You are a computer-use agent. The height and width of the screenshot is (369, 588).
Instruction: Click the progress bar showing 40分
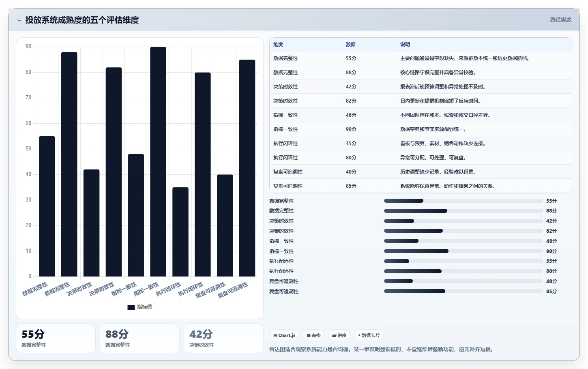463,281
